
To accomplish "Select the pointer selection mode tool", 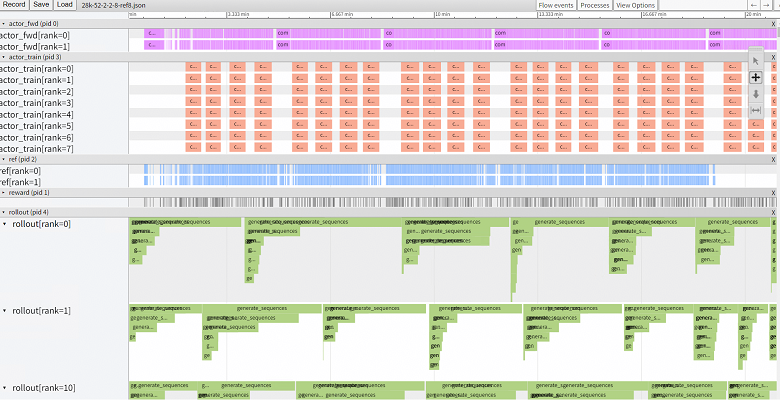I will 756,61.
